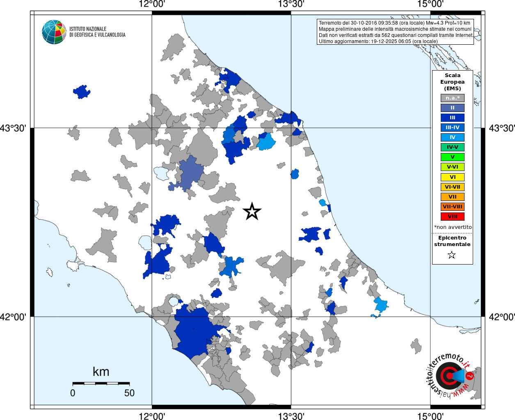515x420 pixels.
Task: Click the scale bar '50' value
Action: click(129, 393)
